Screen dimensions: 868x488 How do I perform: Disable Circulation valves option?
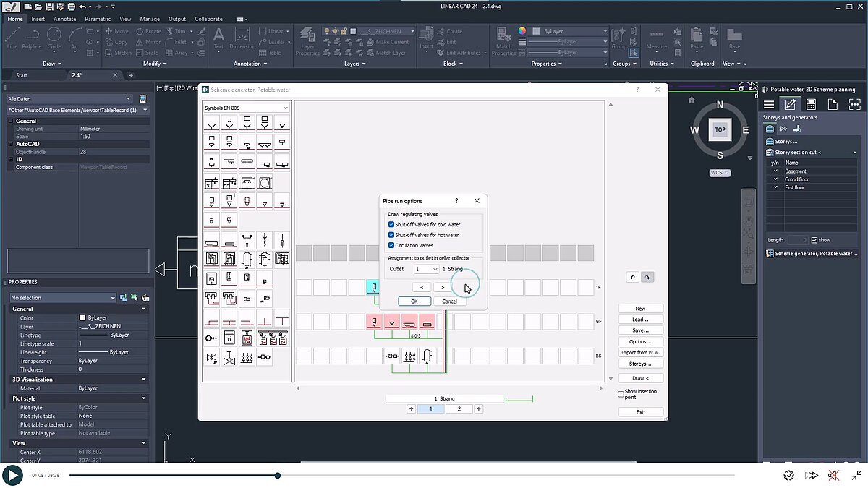[391, 245]
